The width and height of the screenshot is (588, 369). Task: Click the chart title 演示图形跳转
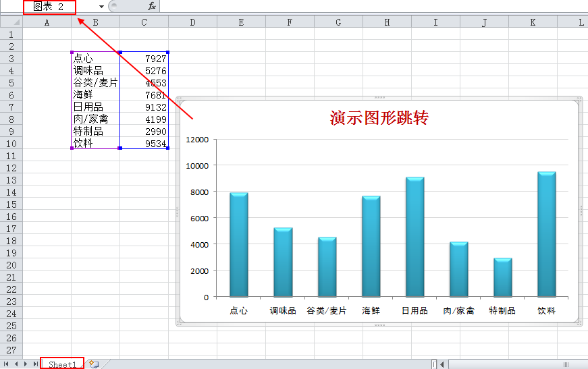click(379, 117)
